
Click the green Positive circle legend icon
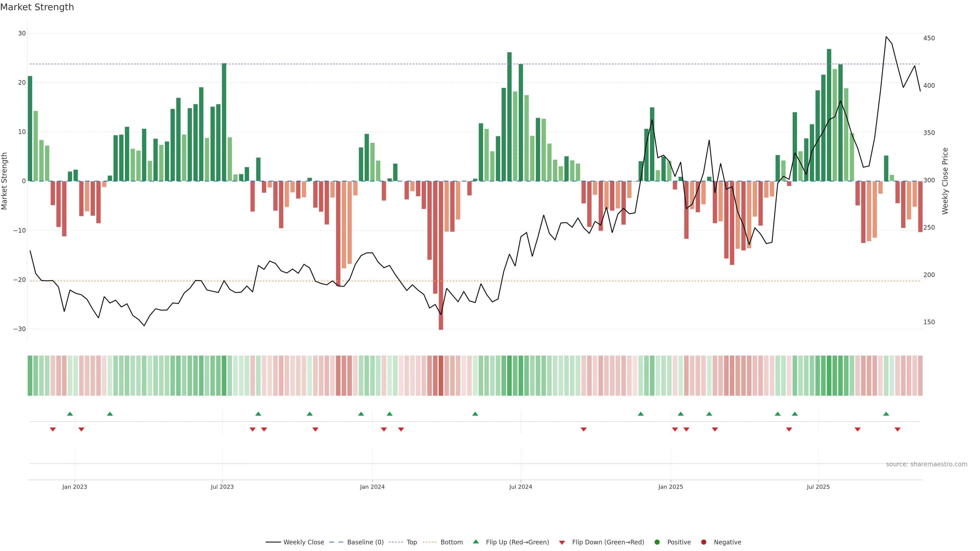tap(657, 542)
